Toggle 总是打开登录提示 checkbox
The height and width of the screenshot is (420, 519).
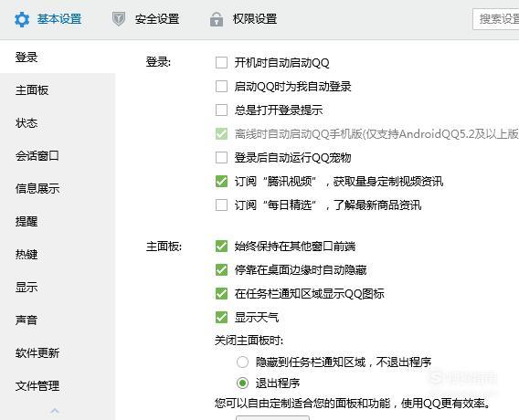click(221, 110)
